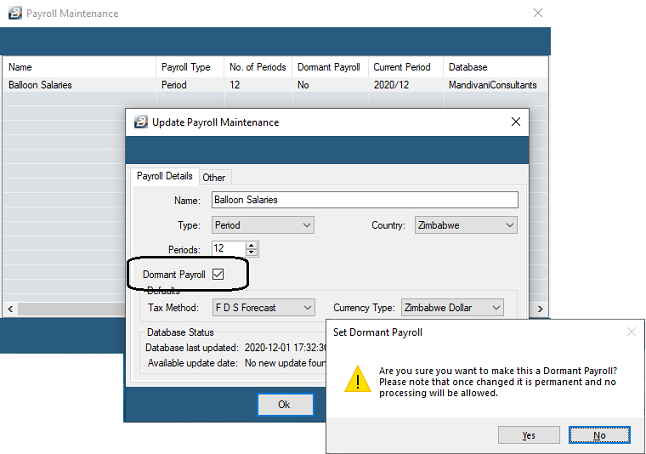This screenshot has width=646, height=454.
Task: Click the No. of Periods column header
Action: click(x=258, y=67)
